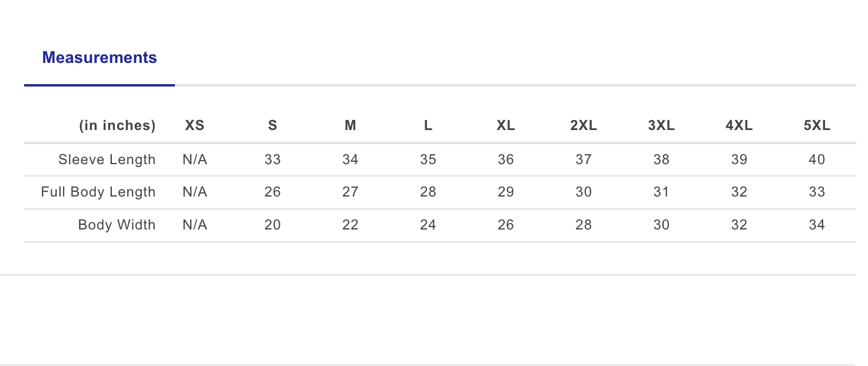This screenshot has height=366, width=868.
Task: Select the Full Body Length row label
Action: pos(98,192)
